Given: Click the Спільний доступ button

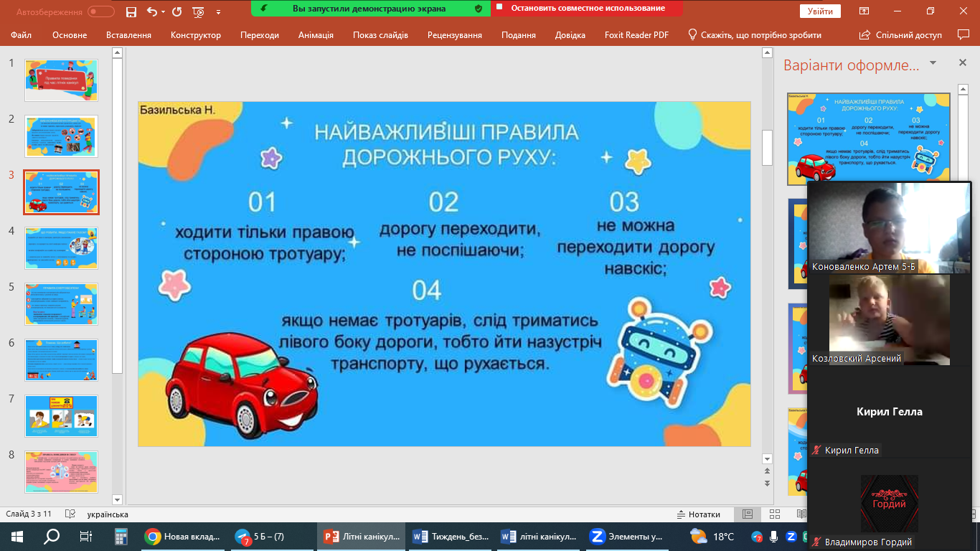Looking at the screenshot, I should tap(900, 34).
